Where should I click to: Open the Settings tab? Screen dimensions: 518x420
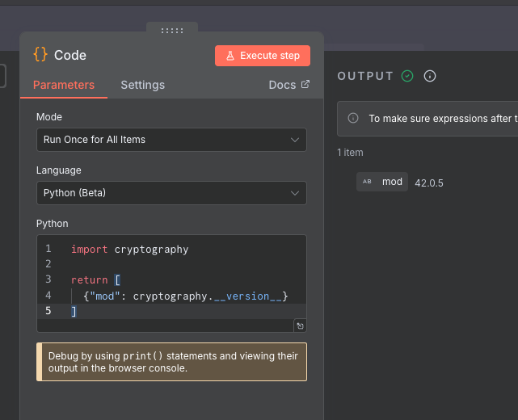coord(142,85)
